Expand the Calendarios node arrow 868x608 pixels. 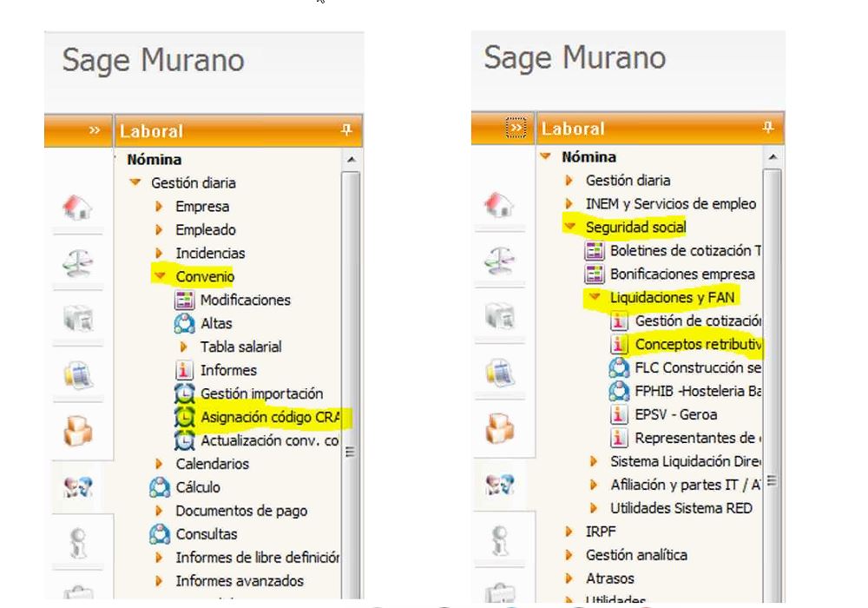tap(159, 464)
